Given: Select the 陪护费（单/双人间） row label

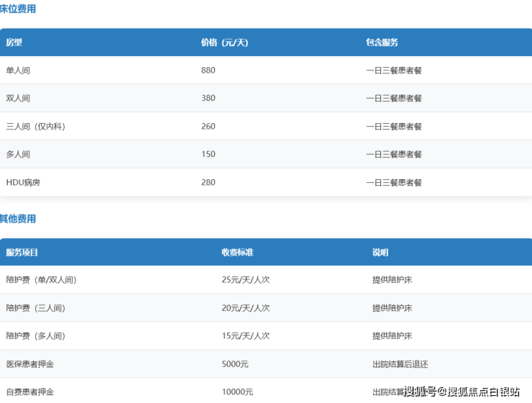Looking at the screenshot, I should (x=41, y=280).
